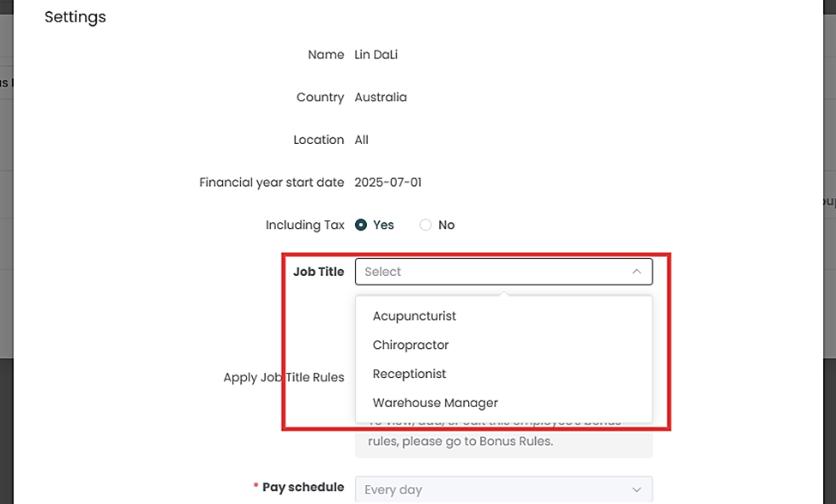Select Chiropractor as job title
836x504 pixels.
click(411, 345)
